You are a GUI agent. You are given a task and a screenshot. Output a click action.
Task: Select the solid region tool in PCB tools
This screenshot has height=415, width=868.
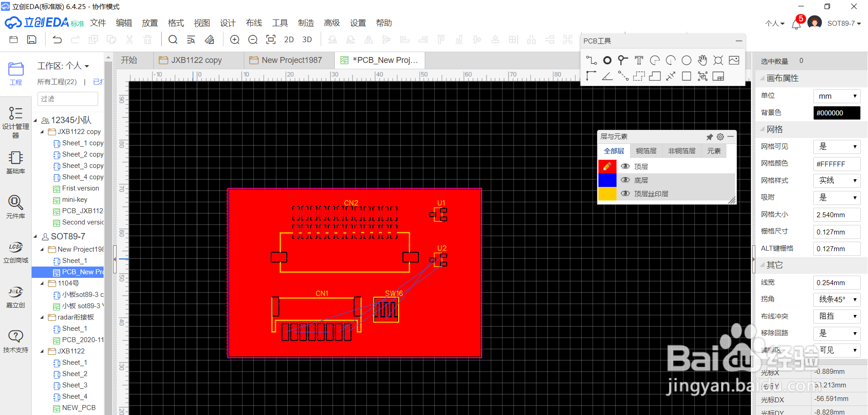(655, 76)
